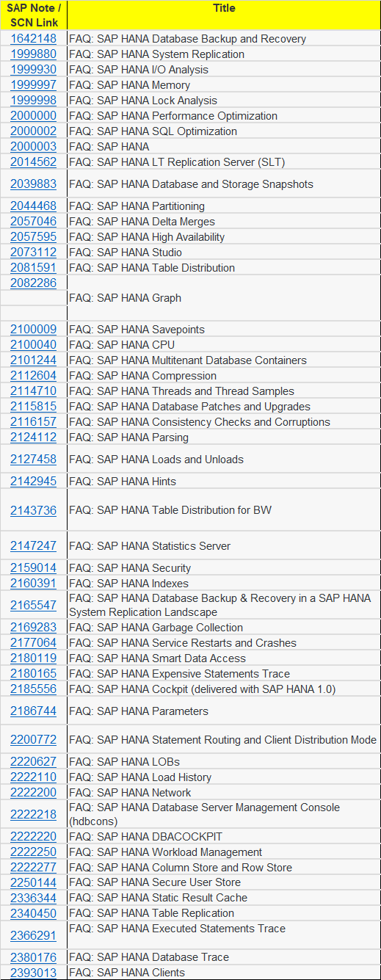Open SAP Note 2073112 link
Screen dimensions: 381x980
pyautogui.click(x=33, y=253)
